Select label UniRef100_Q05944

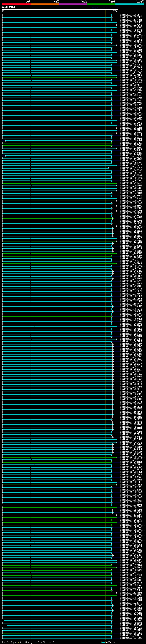click(x=131, y=263)
